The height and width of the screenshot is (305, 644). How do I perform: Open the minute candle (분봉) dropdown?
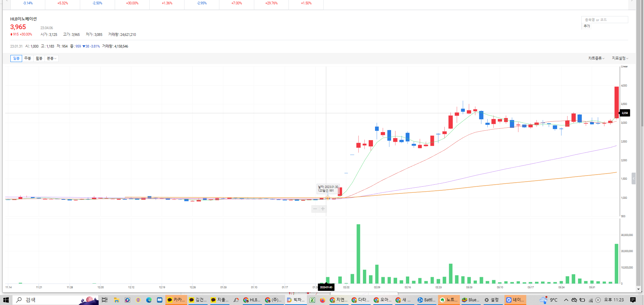(51, 58)
